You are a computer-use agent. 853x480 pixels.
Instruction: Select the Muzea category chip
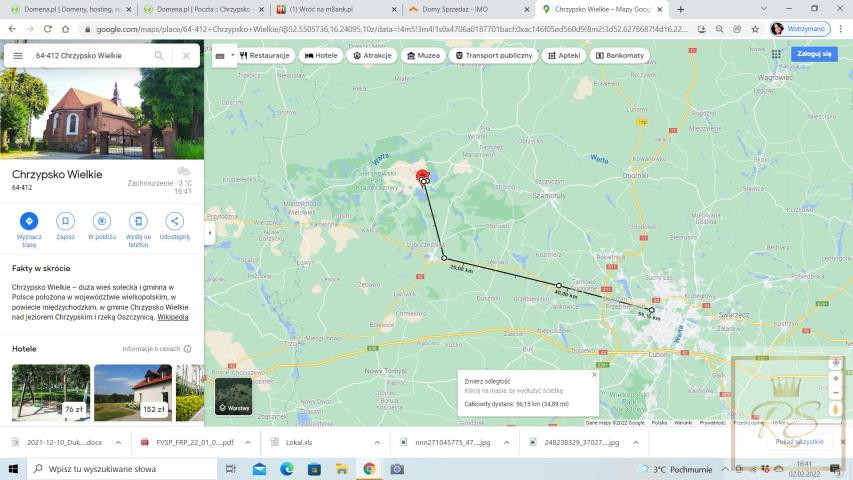[x=423, y=56]
